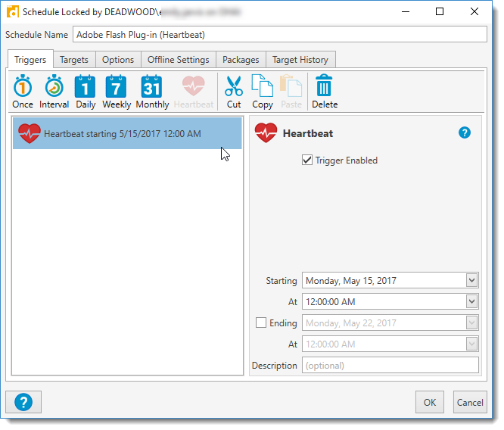Screen dimensions: 504x430
Task: Open the Offline Settings tab
Action: pyautogui.click(x=178, y=60)
